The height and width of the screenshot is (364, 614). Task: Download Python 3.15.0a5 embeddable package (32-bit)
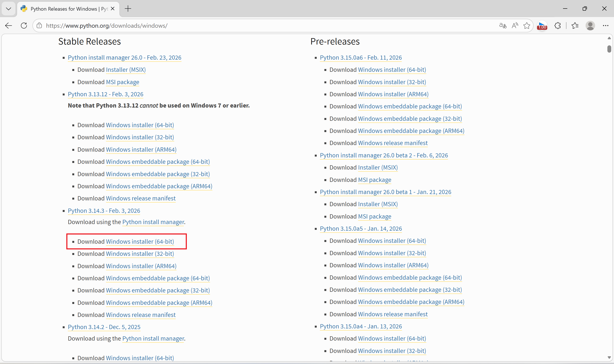(x=410, y=290)
